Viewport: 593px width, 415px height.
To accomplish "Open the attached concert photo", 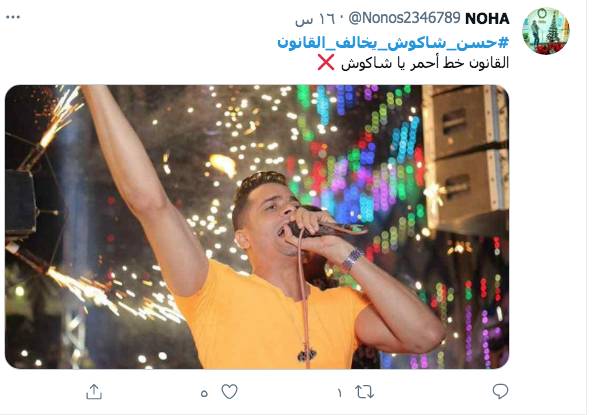I will pyautogui.click(x=257, y=227).
